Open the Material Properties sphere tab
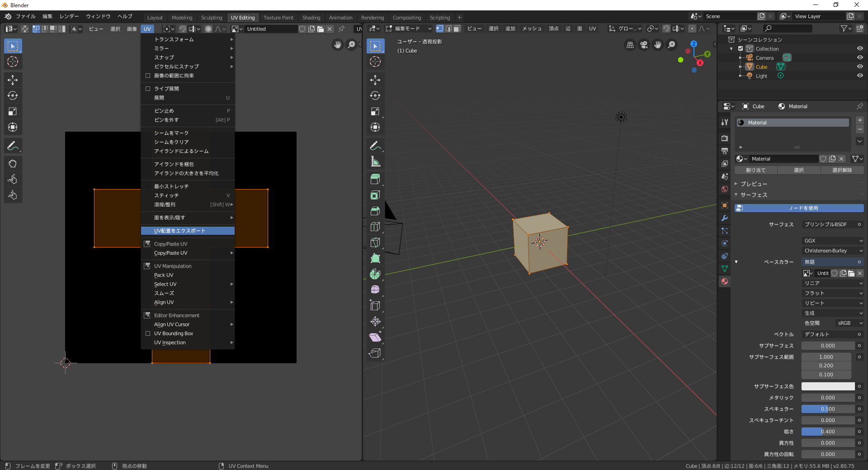Screen dimensions: 868x470 (725, 281)
